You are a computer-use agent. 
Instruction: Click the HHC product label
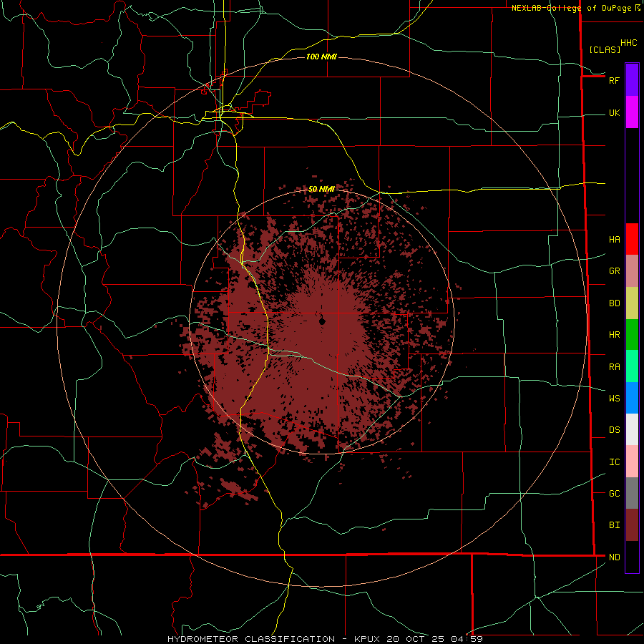point(628,43)
